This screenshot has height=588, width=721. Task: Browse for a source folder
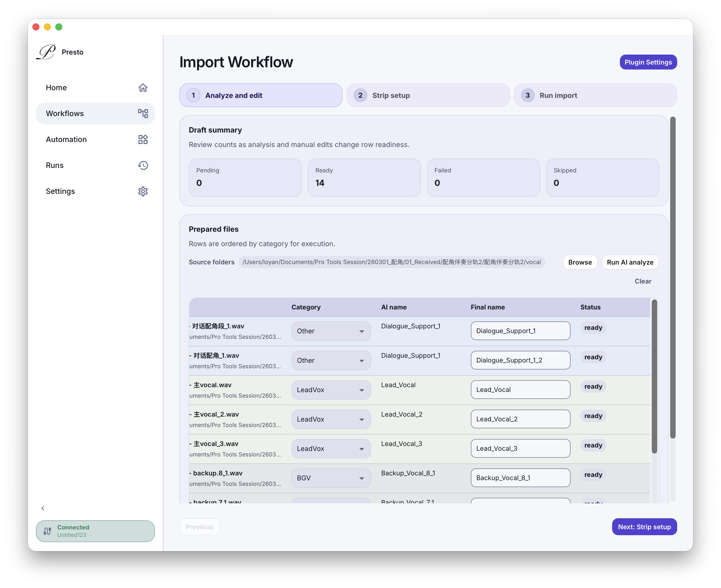(x=580, y=262)
